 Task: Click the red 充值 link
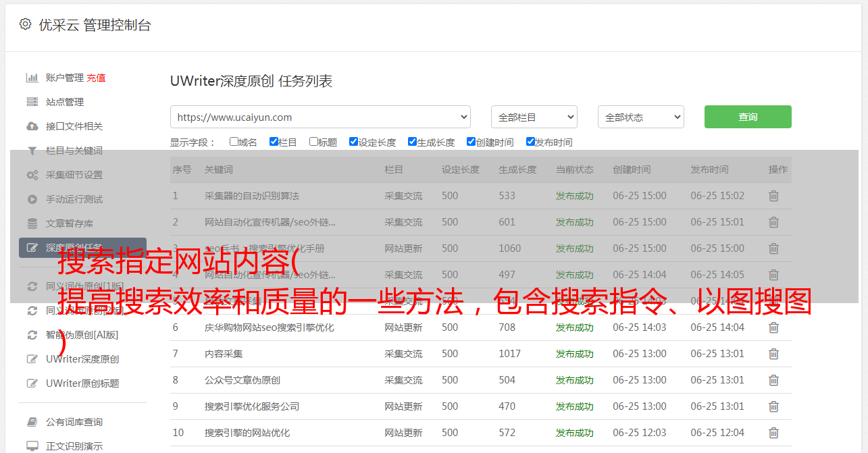pos(96,78)
